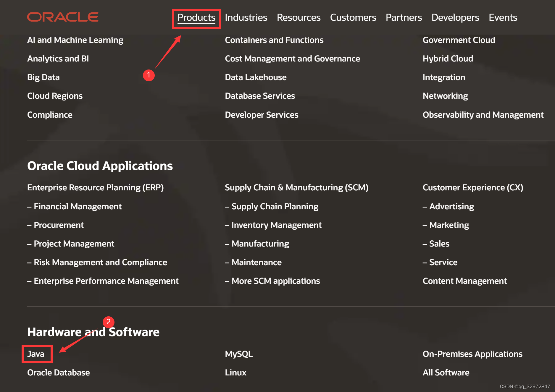
Task: Open Enterprise Resource Planning (ERP)
Action: 95,187
